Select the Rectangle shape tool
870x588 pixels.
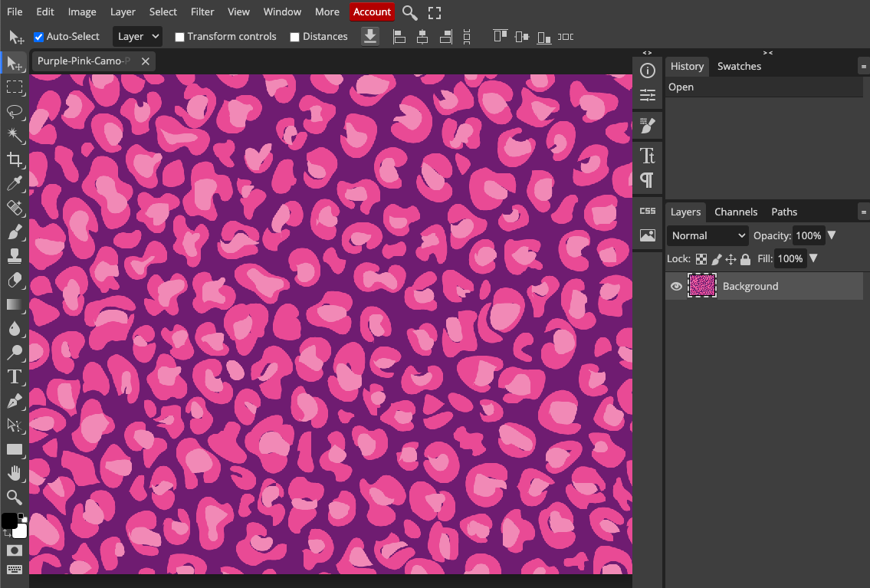[x=15, y=449]
